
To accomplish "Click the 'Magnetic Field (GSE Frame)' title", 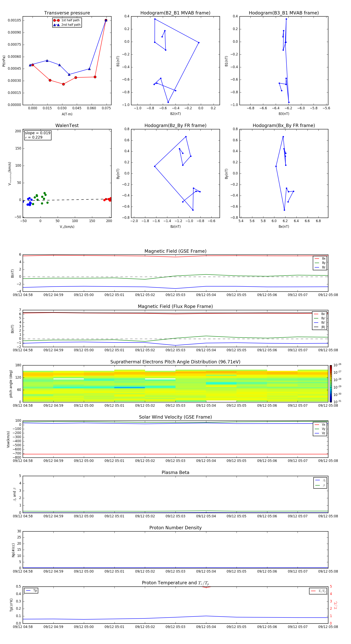I will (175, 251).
